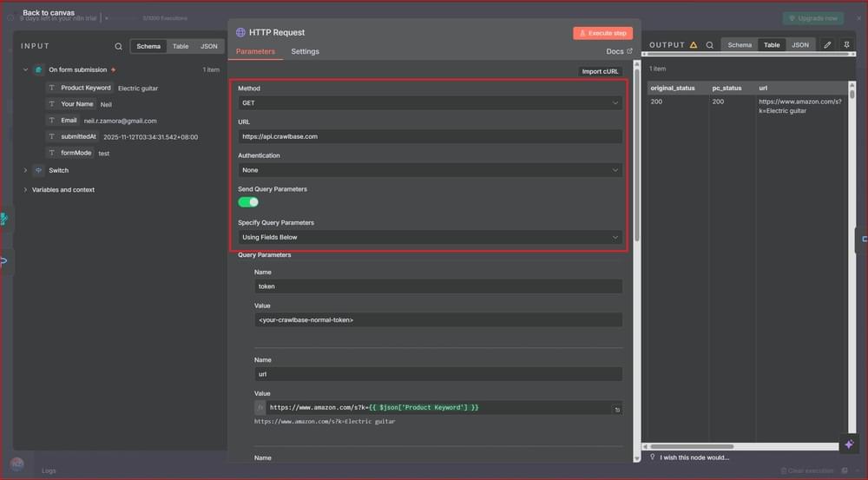The width and height of the screenshot is (868, 480).
Task: Open the purple sparkle AI assistant
Action: coord(849,444)
